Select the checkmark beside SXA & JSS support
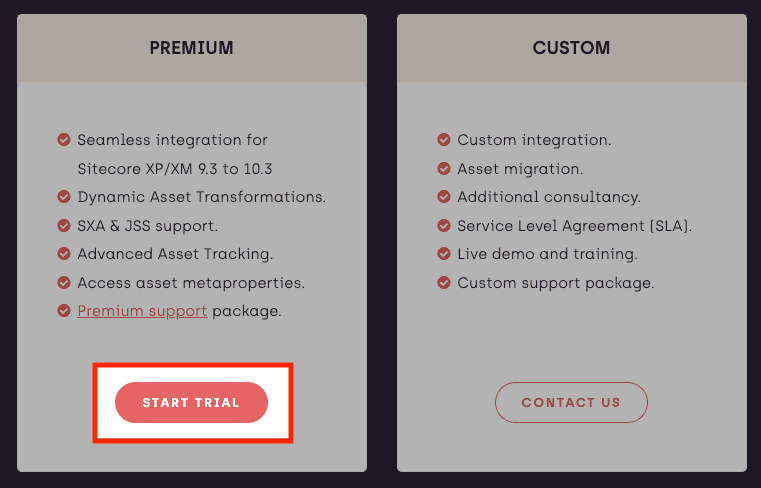 (x=64, y=226)
